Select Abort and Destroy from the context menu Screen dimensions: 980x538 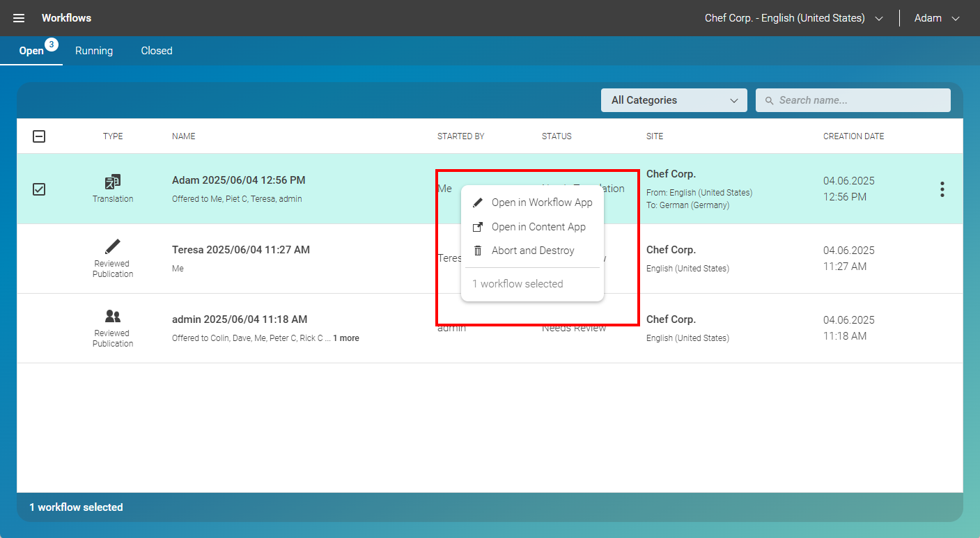click(x=533, y=250)
